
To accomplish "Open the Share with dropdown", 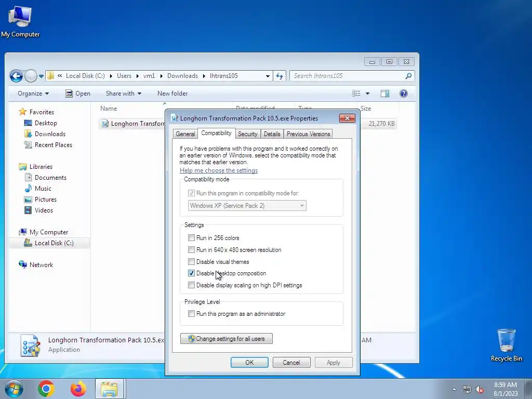I will click(x=124, y=94).
